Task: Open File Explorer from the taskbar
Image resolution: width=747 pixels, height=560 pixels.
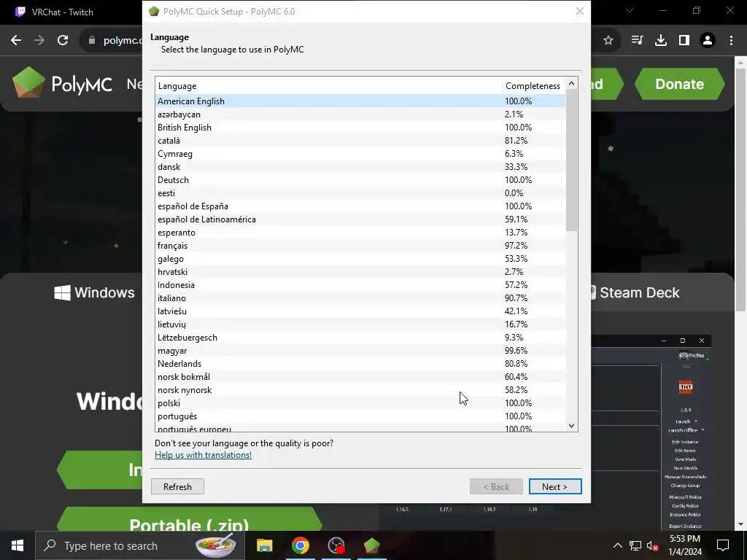Action: pyautogui.click(x=264, y=545)
